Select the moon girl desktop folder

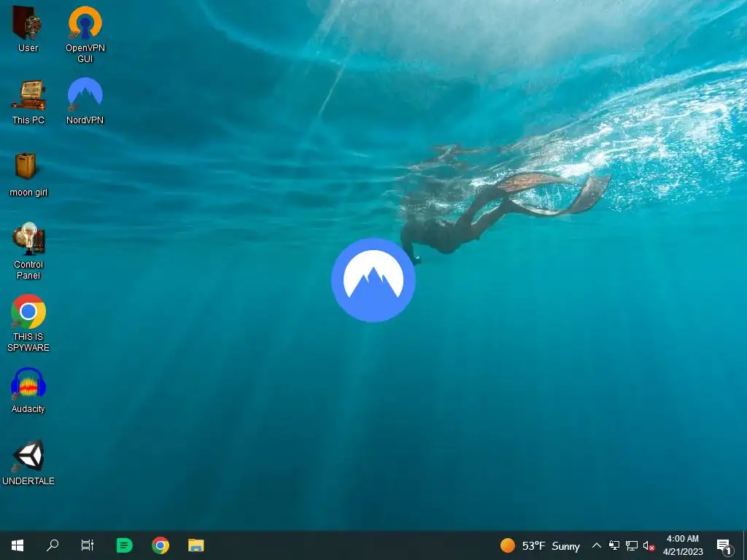(28, 174)
